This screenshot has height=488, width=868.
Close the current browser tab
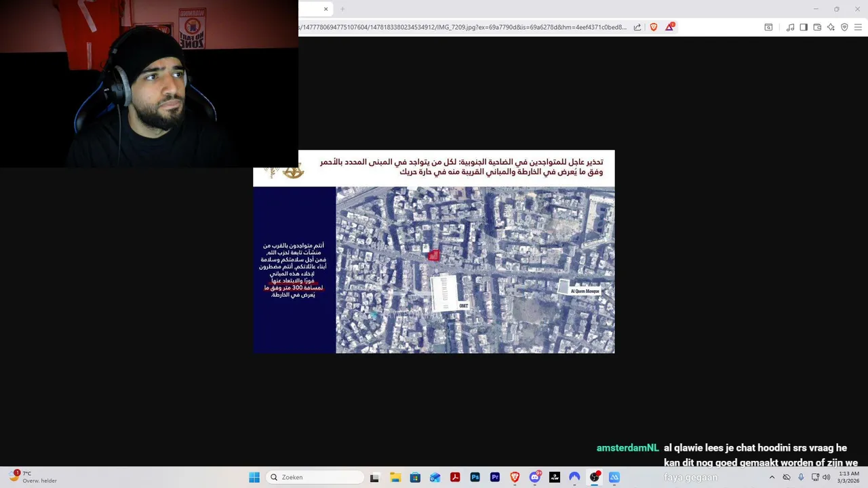(325, 9)
